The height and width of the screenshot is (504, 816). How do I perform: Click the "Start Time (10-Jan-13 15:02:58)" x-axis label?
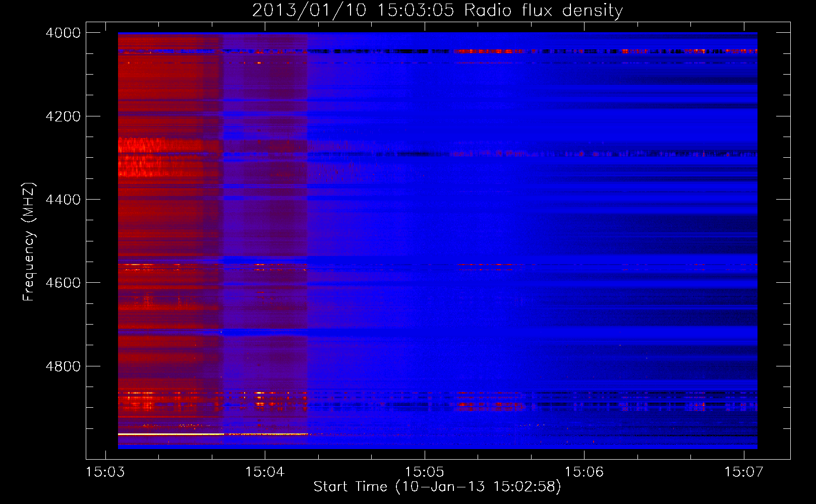[x=437, y=486]
